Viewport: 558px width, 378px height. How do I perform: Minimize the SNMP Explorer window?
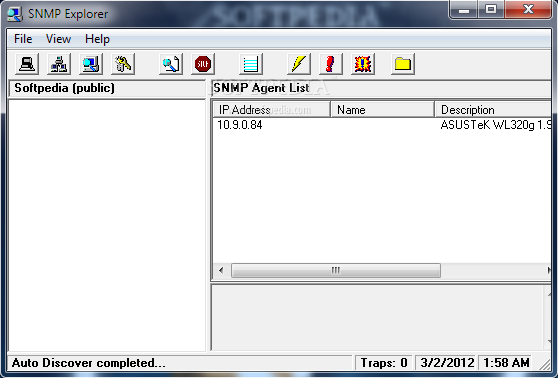(x=464, y=10)
